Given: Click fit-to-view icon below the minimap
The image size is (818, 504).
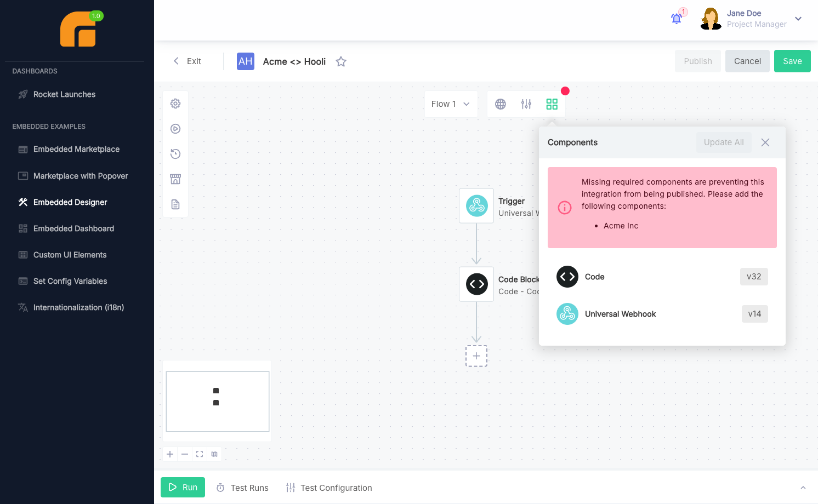Looking at the screenshot, I should pyautogui.click(x=200, y=454).
